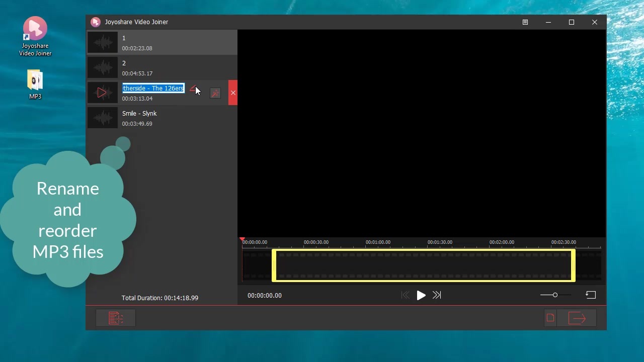Click waveform thumbnail of track 1
The width and height of the screenshot is (644, 362).
(x=103, y=42)
